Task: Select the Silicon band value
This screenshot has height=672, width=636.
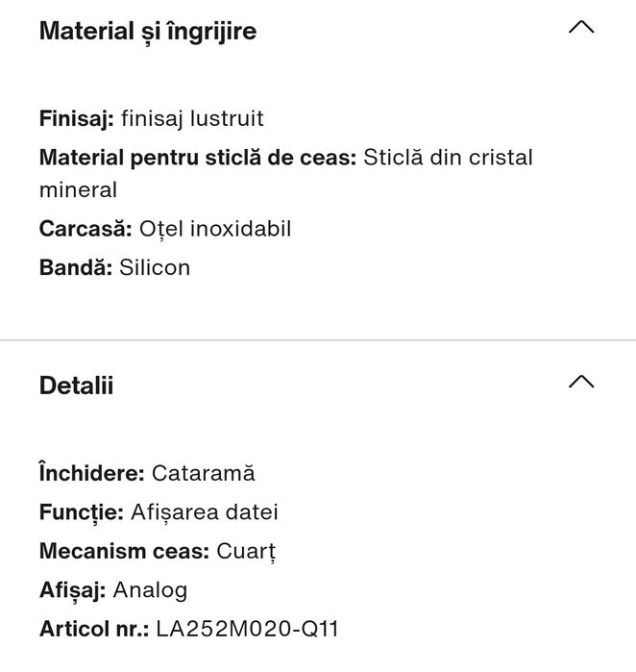Action: (155, 267)
